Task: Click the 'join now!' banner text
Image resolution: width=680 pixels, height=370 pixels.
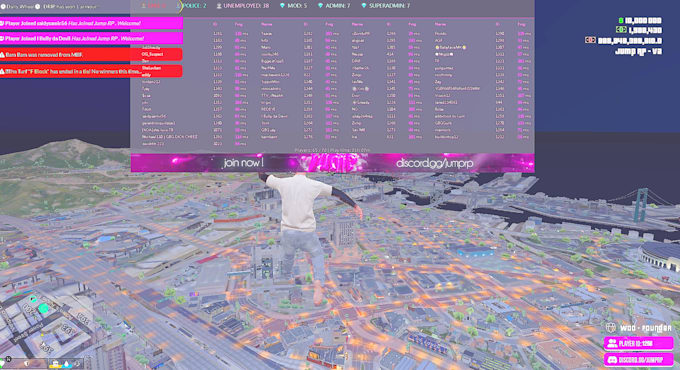Action: click(243, 163)
